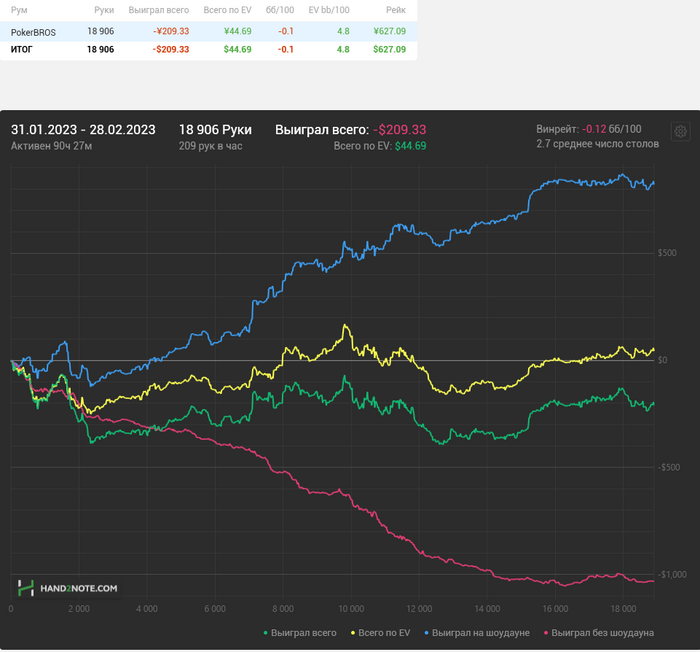
Task: Click the '18 906 Руки' graph heading
Action: 215,130
